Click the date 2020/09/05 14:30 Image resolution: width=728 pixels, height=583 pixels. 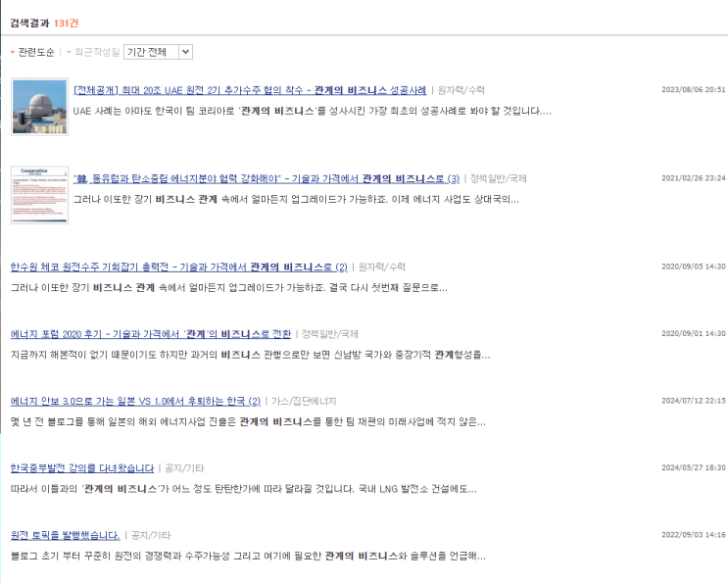693,267
